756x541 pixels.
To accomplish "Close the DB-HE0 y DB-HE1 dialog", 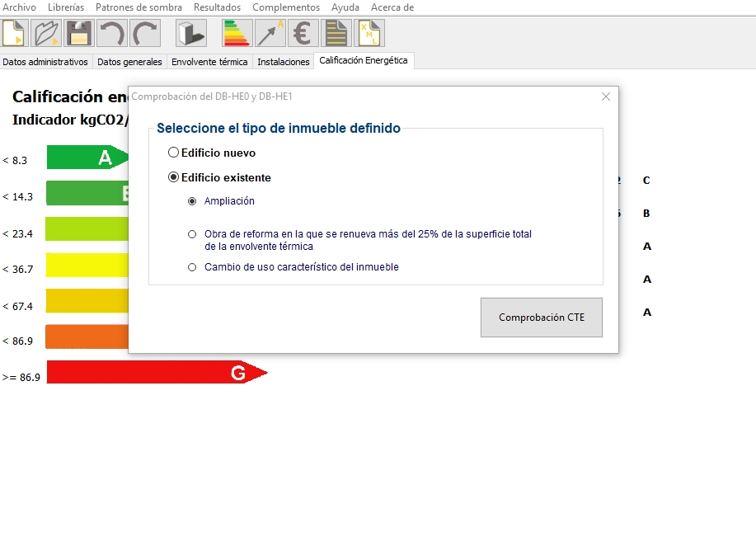I will point(606,96).
